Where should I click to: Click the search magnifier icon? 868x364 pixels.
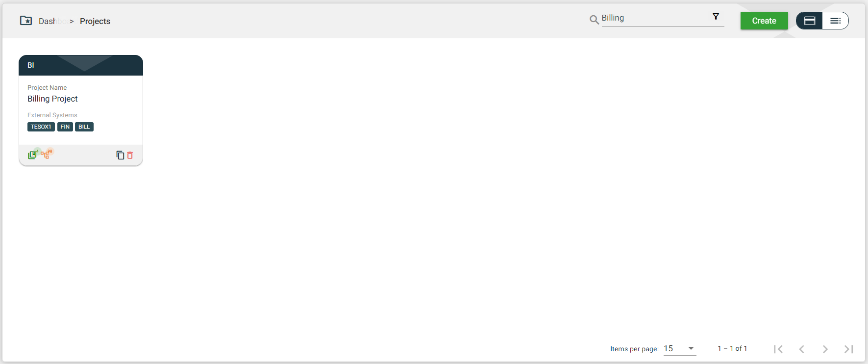tap(594, 20)
